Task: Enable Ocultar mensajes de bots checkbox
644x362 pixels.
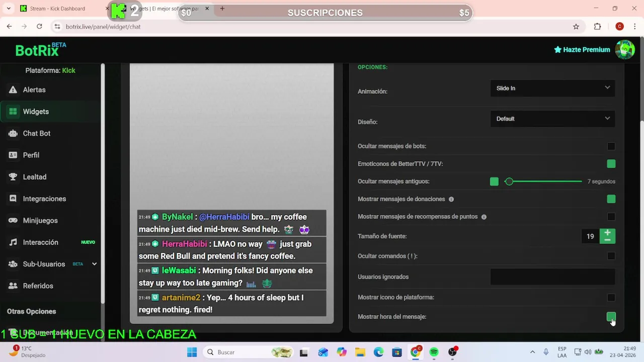Action: tap(611, 146)
